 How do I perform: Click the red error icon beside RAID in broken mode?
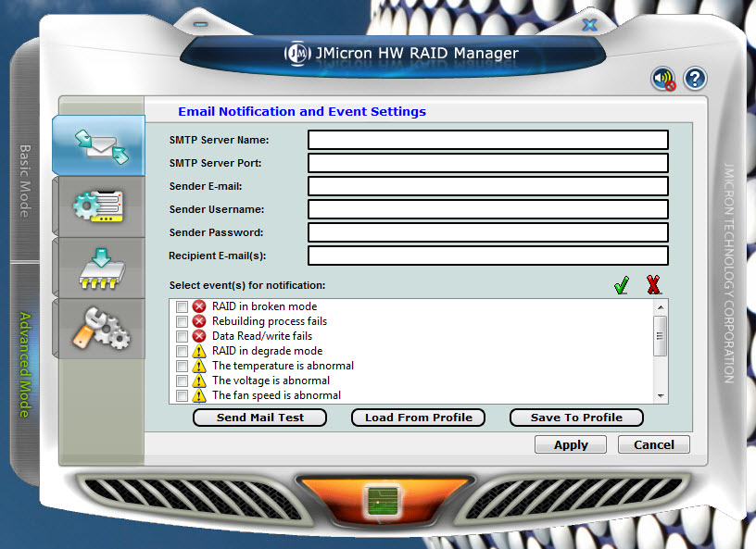pyautogui.click(x=198, y=306)
